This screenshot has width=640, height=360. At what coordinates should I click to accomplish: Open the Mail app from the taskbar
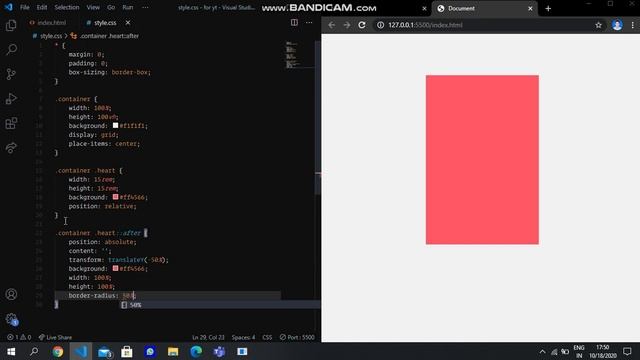point(104,351)
